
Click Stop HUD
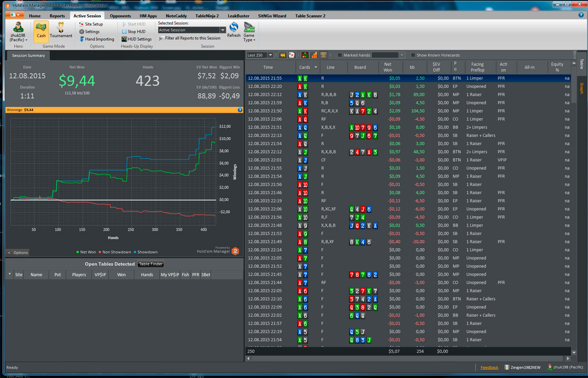tap(133, 31)
